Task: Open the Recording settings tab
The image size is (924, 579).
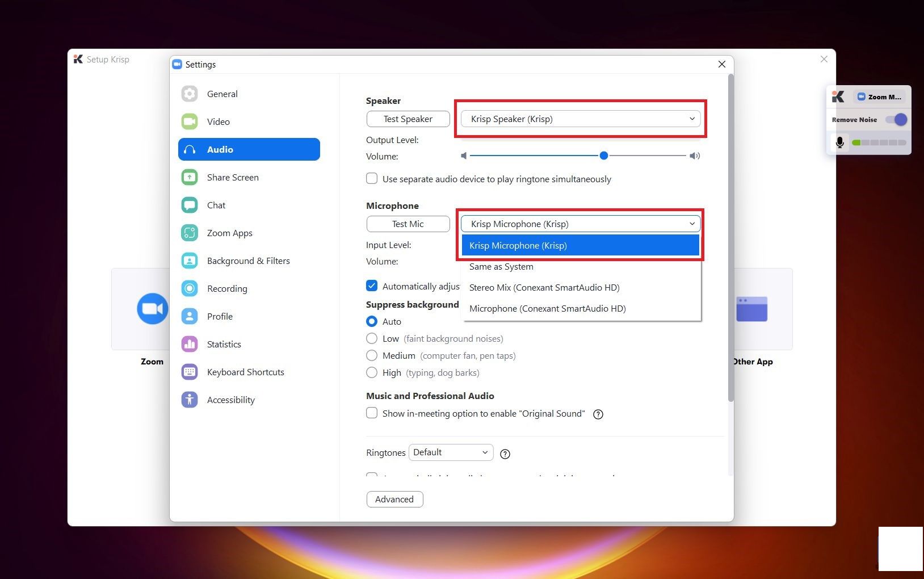Action: (x=249, y=288)
